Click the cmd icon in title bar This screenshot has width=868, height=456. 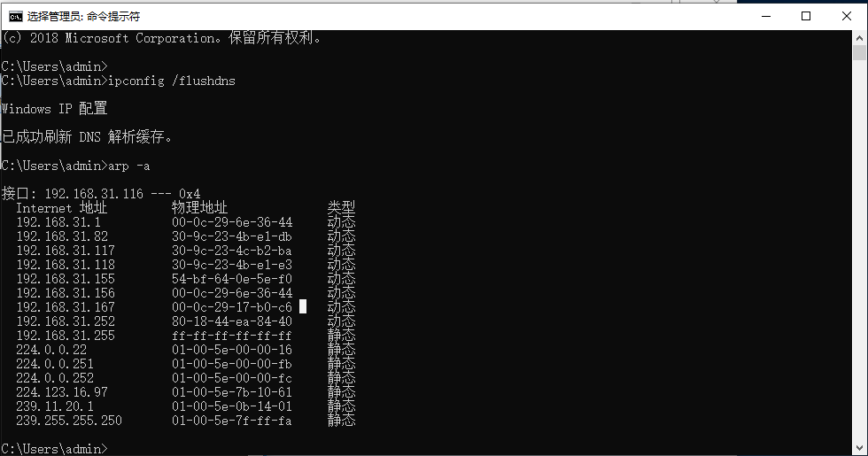[16, 17]
